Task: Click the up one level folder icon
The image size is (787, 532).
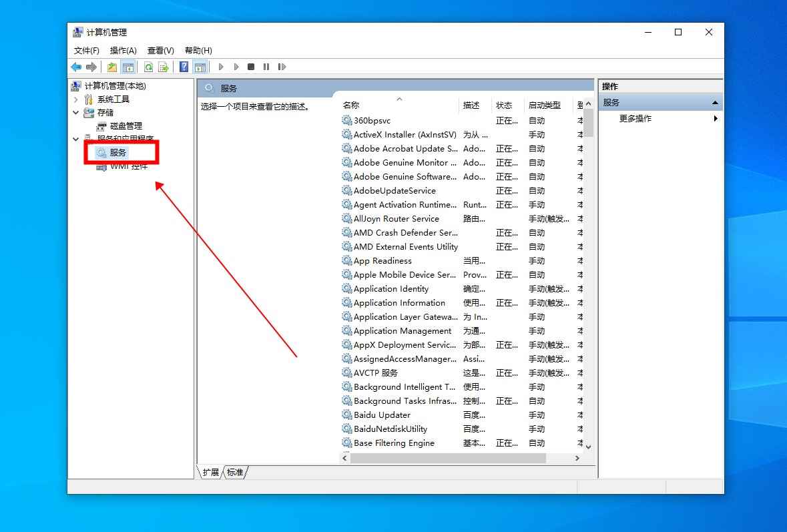Action: [112, 67]
